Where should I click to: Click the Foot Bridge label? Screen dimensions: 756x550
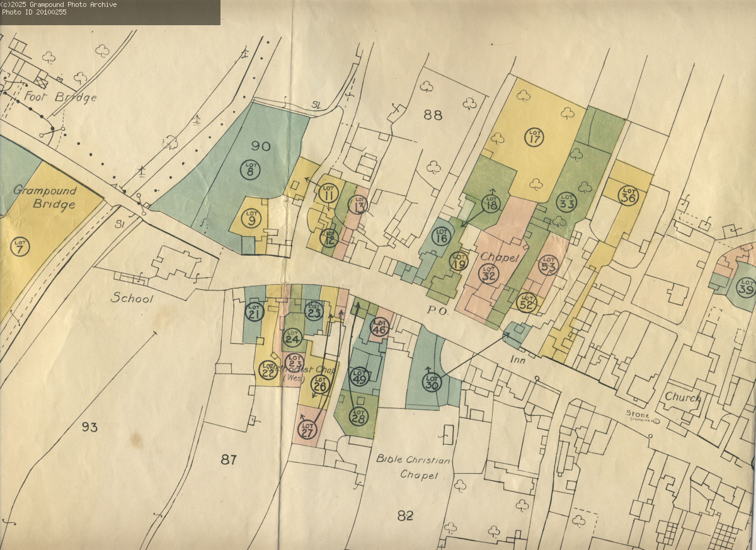point(61,97)
